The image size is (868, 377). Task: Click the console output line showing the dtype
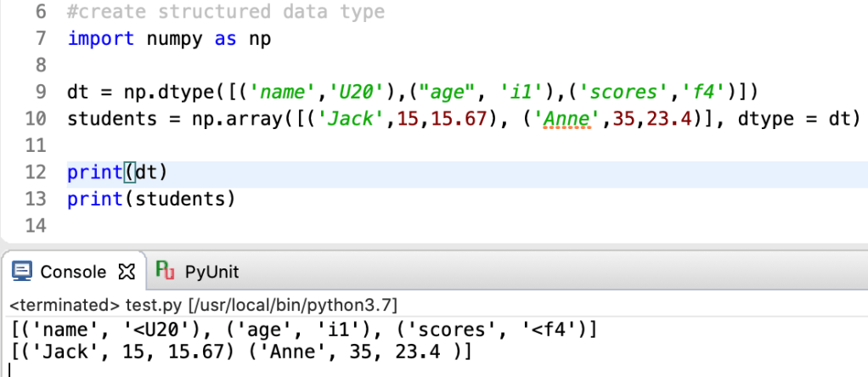(304, 328)
